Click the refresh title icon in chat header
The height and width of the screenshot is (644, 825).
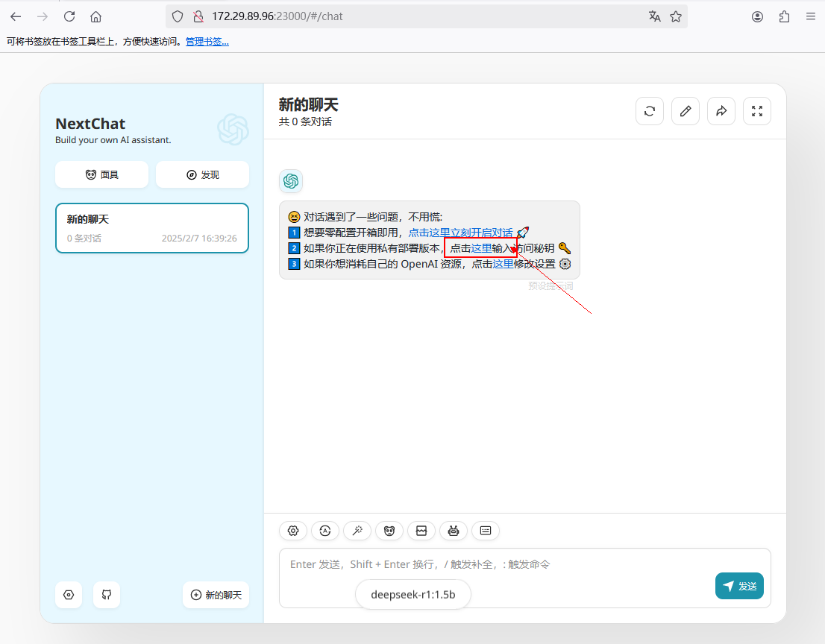pyautogui.click(x=650, y=111)
